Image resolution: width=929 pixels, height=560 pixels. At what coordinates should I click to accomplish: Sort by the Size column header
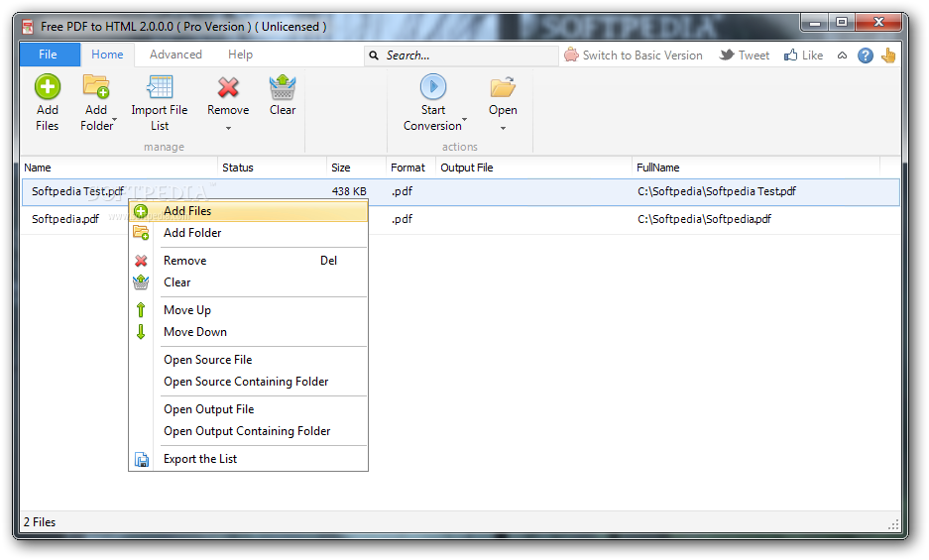356,168
